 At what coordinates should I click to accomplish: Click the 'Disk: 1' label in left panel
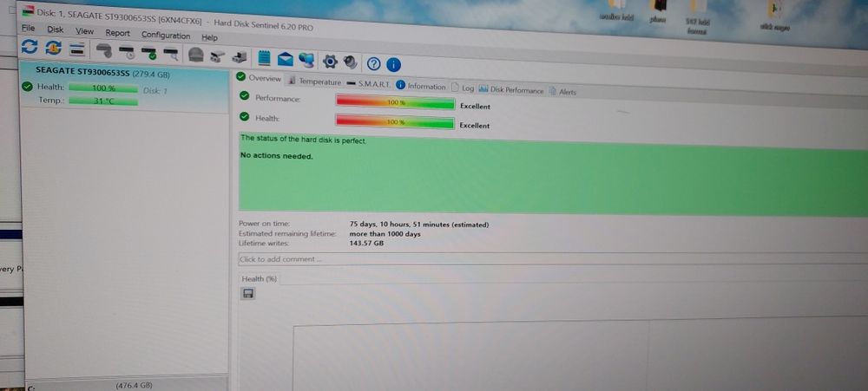point(155,91)
